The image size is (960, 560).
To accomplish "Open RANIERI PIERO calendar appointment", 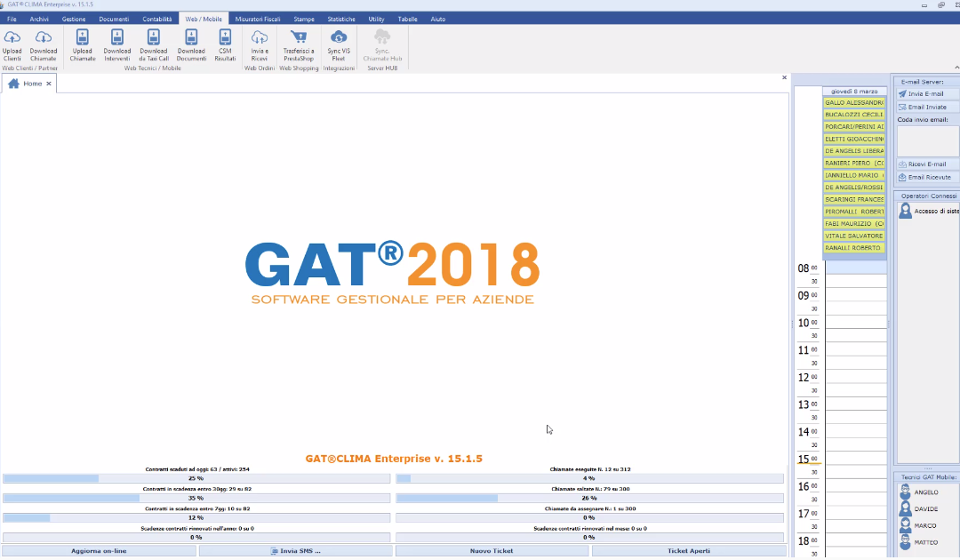I will 854,164.
